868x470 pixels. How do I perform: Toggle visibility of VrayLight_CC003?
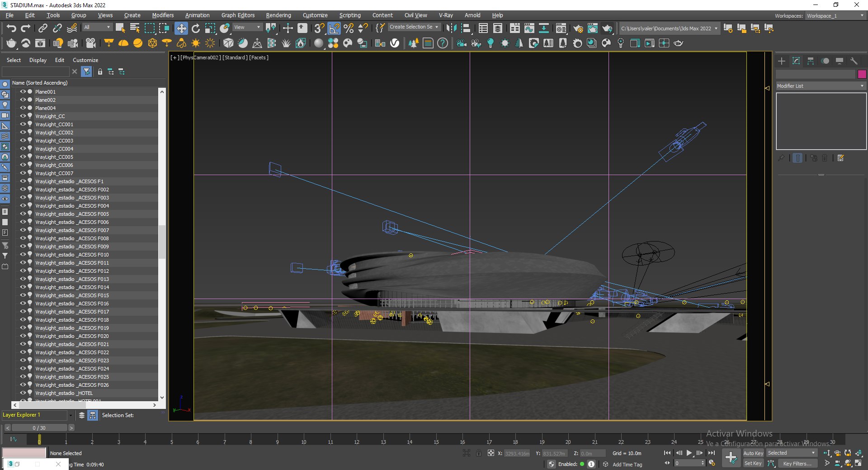click(23, 140)
